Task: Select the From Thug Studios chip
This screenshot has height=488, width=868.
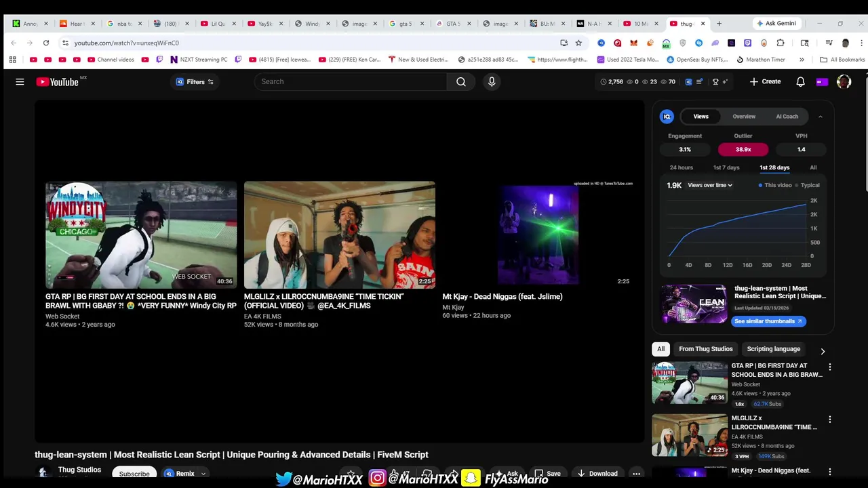Action: pos(705,349)
